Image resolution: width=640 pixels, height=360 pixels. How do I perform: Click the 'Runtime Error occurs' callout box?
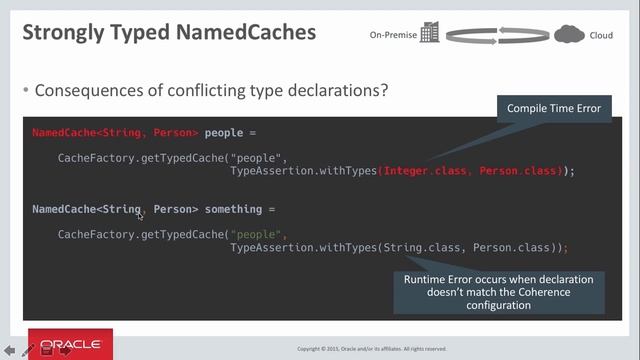pyautogui.click(x=499, y=292)
